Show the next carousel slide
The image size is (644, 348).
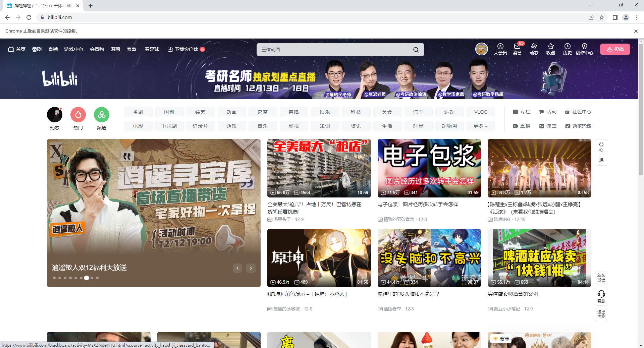coord(251,268)
